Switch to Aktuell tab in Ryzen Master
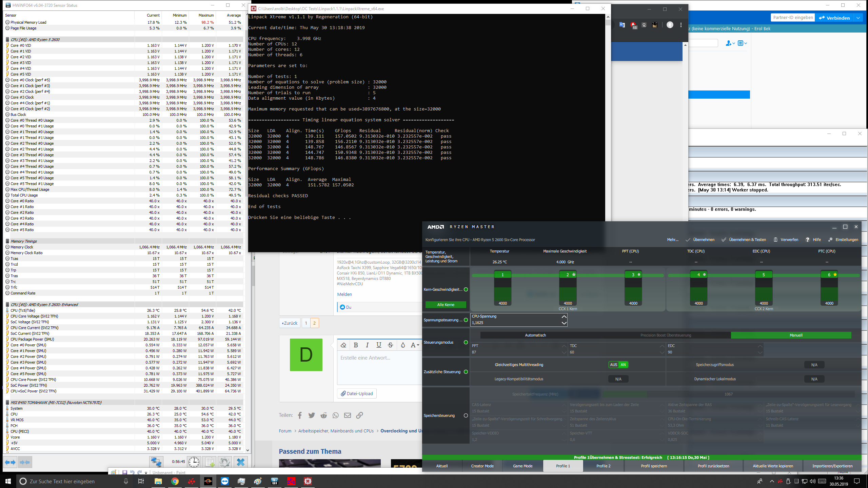Screen dimensions: 868x488 (442, 466)
